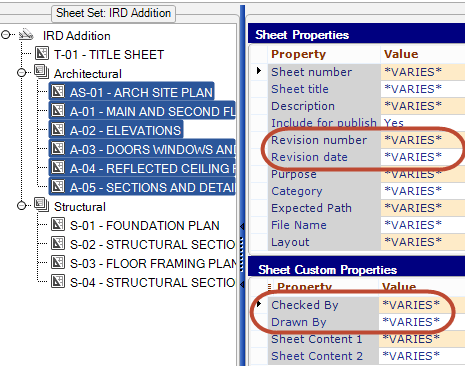The image size is (465, 366).
Task: Select A-04 REFLECTED CEILING sheet
Action: tap(142, 167)
